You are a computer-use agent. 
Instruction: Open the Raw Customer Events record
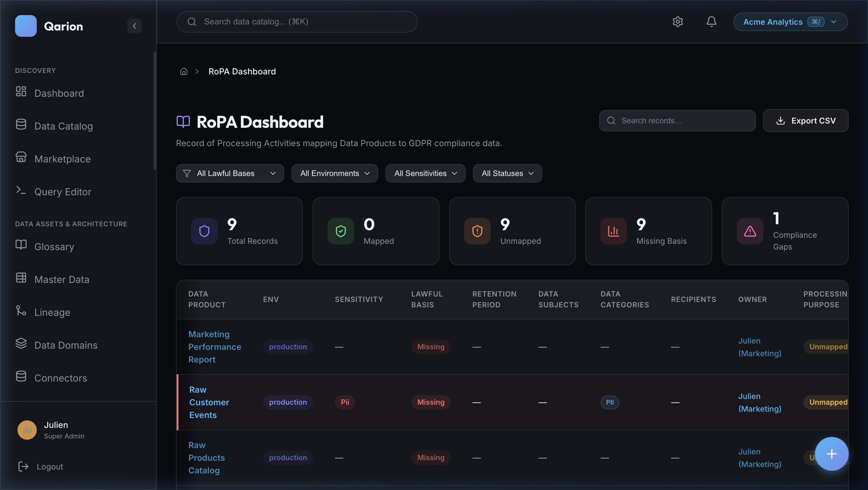(209, 402)
